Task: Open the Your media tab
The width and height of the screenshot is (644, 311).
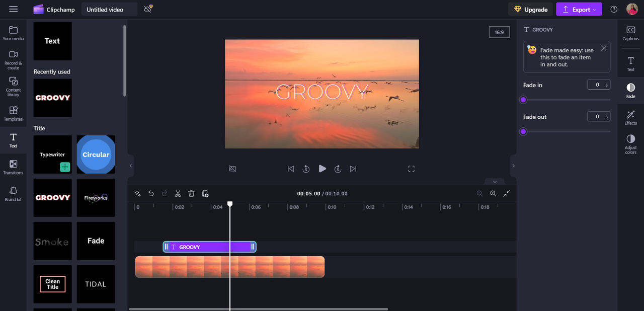Action: point(13,33)
